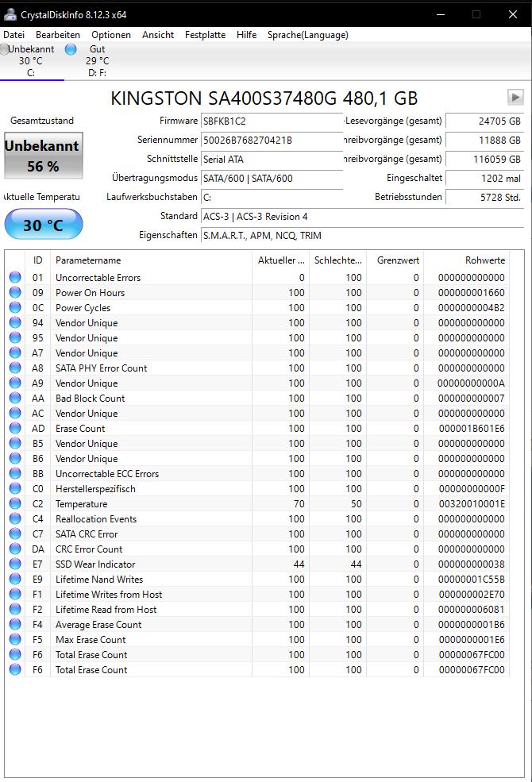The image size is (532, 782).
Task: Click the status icon for Bad Block Count
Action: 15,398
